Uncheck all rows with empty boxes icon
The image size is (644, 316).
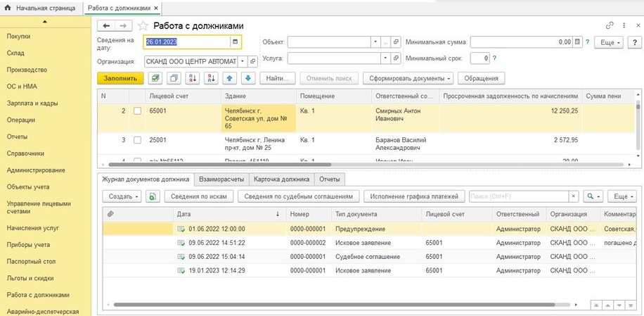[x=174, y=78]
